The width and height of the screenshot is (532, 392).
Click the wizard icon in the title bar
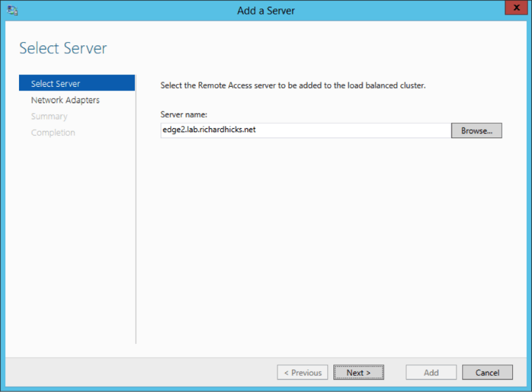click(12, 11)
